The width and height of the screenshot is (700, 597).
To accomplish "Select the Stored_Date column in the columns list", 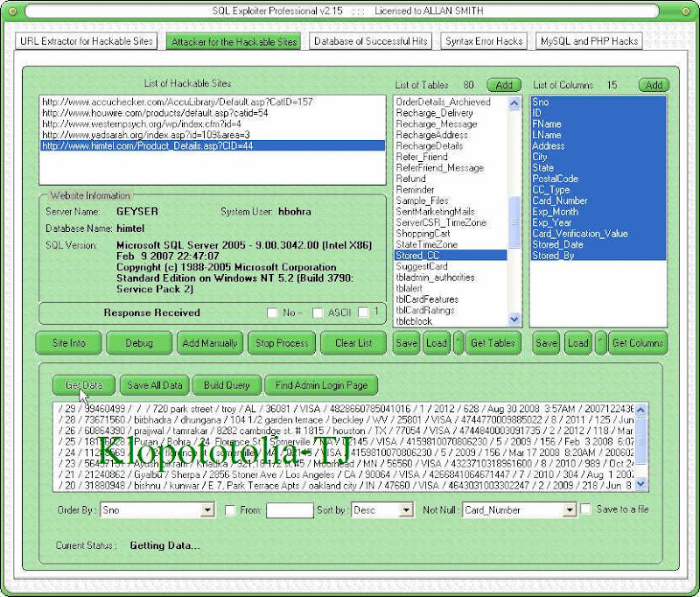I will click(598, 244).
